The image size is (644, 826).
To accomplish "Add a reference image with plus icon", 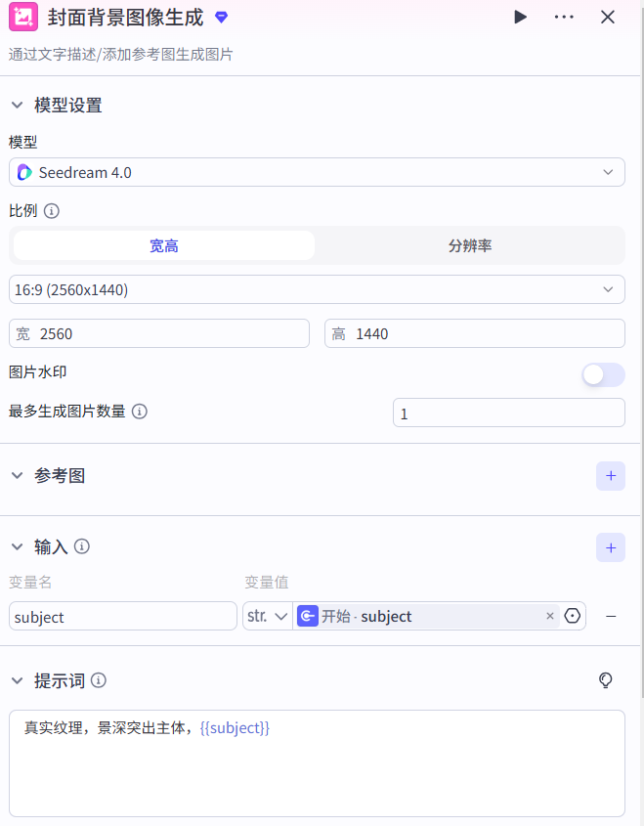I will point(610,476).
